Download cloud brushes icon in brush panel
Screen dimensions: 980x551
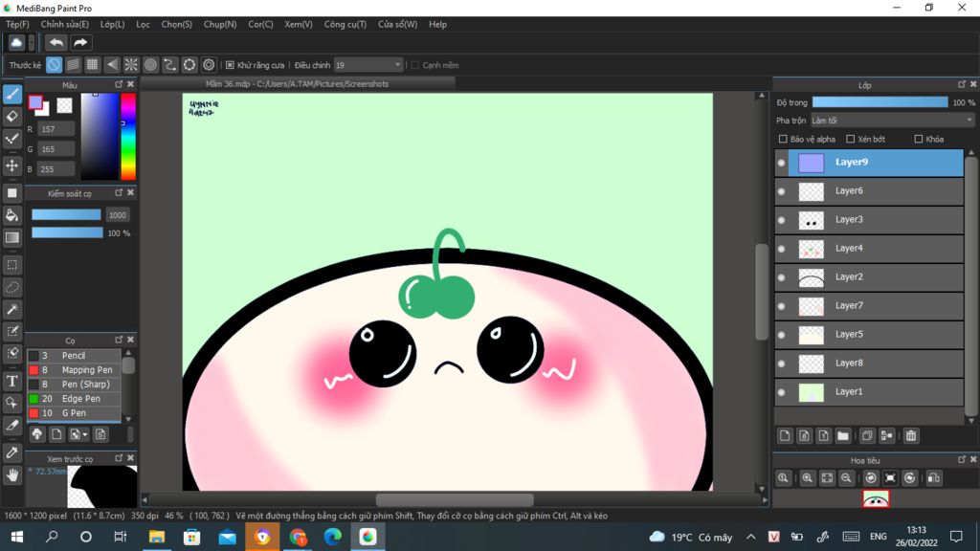pyautogui.click(x=37, y=434)
